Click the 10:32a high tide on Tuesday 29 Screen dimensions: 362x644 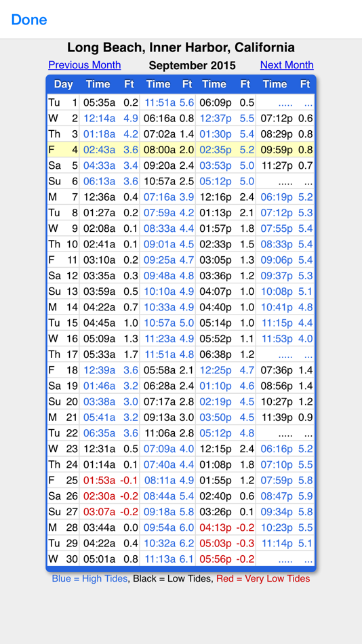160,544
